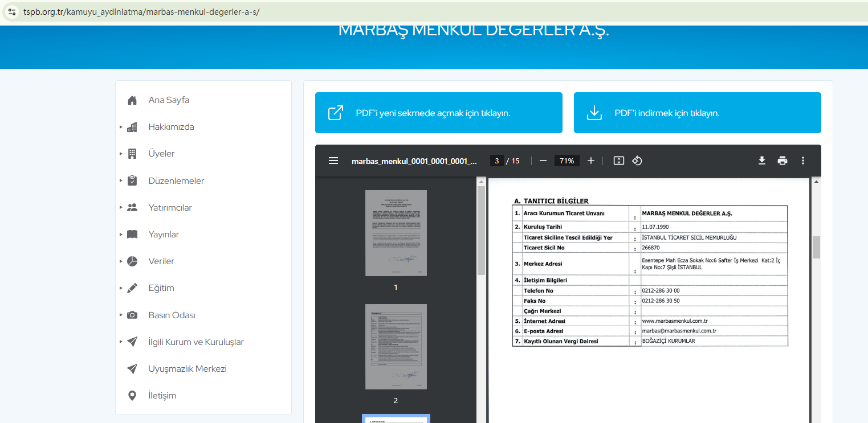
Task: Print the PDF document
Action: coord(783,161)
